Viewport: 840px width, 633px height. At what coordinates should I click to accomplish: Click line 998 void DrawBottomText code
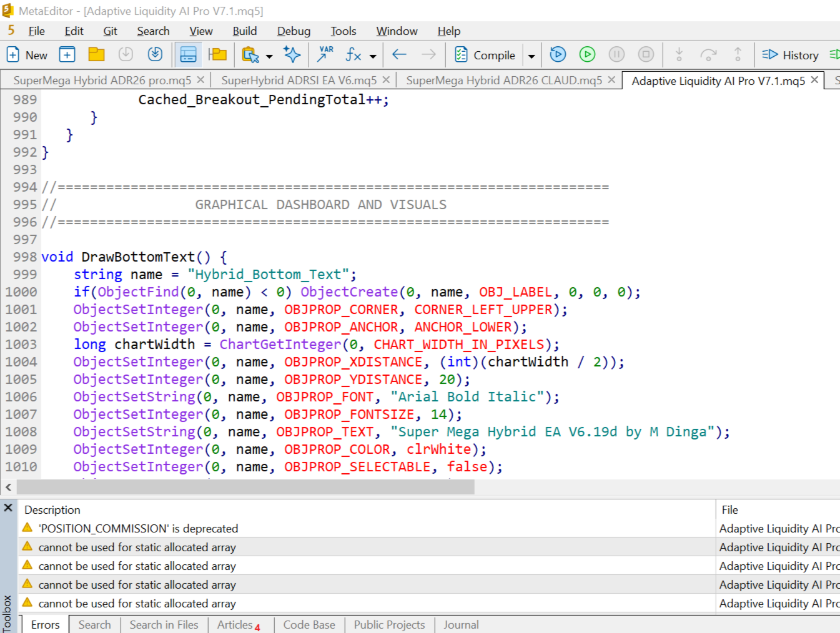click(134, 257)
